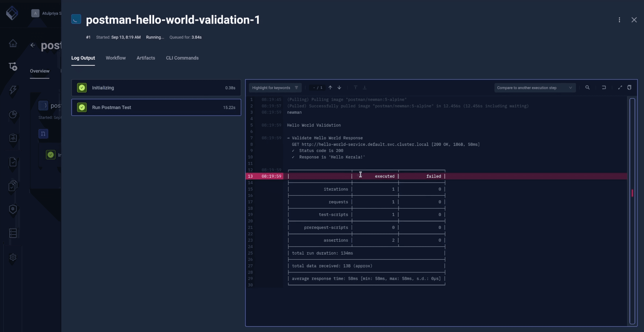Click the Testkube logo in the sidebar

point(12,13)
